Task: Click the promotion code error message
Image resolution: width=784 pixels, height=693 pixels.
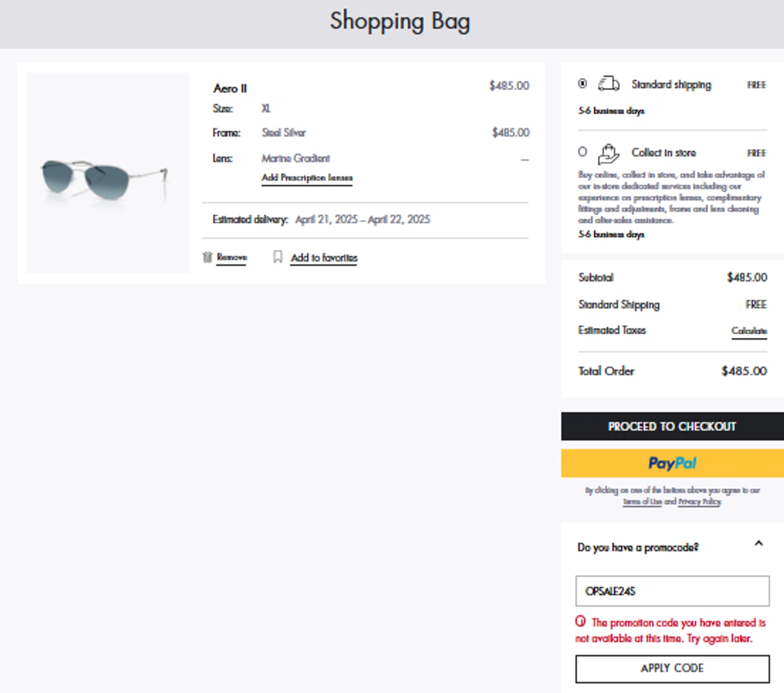Action: [671, 630]
